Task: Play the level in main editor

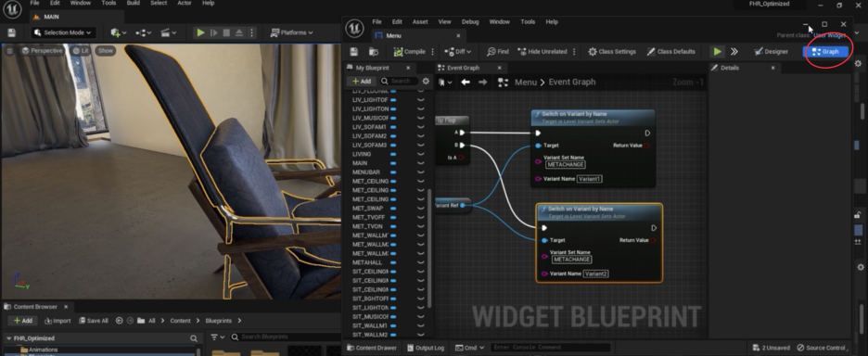Action: (200, 32)
